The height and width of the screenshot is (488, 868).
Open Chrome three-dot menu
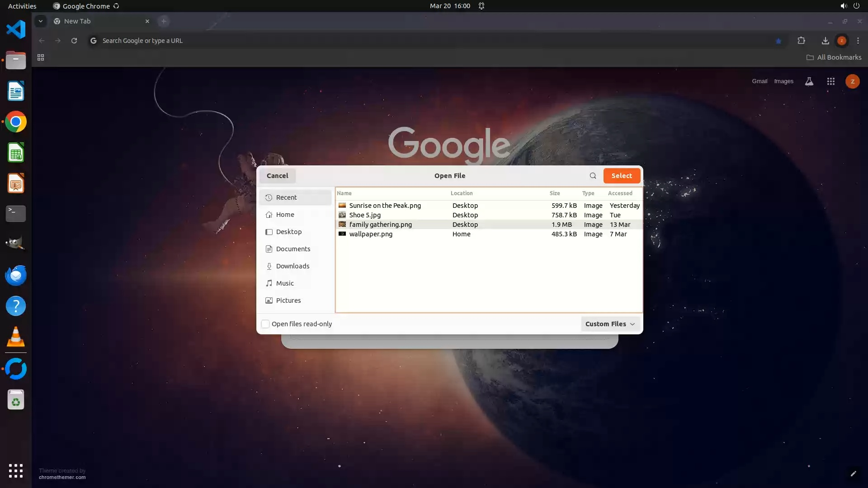click(x=858, y=41)
